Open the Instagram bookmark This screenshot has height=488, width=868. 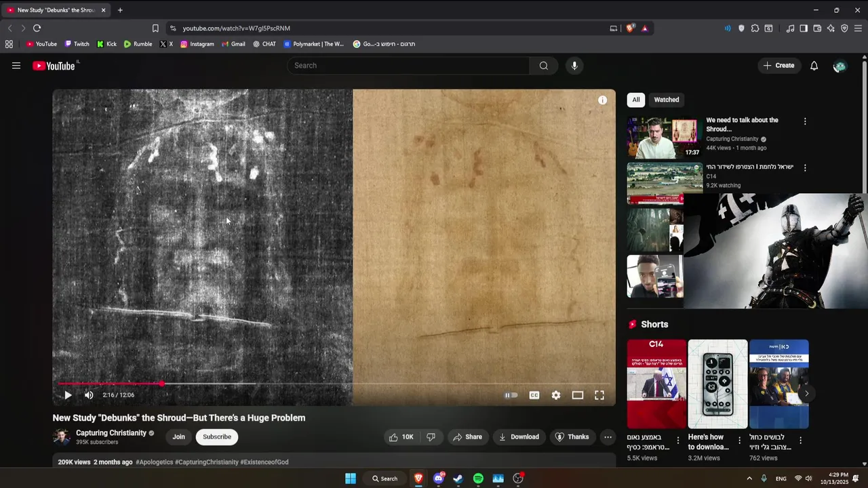[x=197, y=44]
